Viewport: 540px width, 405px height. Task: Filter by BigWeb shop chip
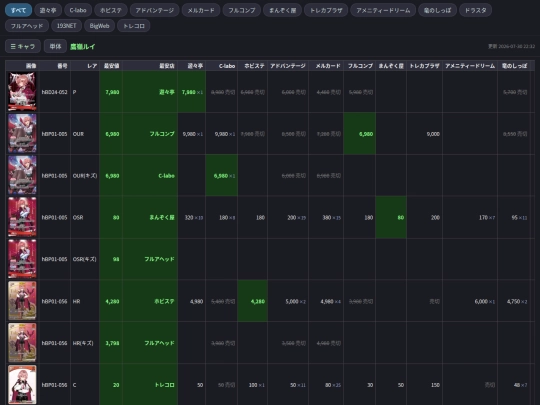99,26
